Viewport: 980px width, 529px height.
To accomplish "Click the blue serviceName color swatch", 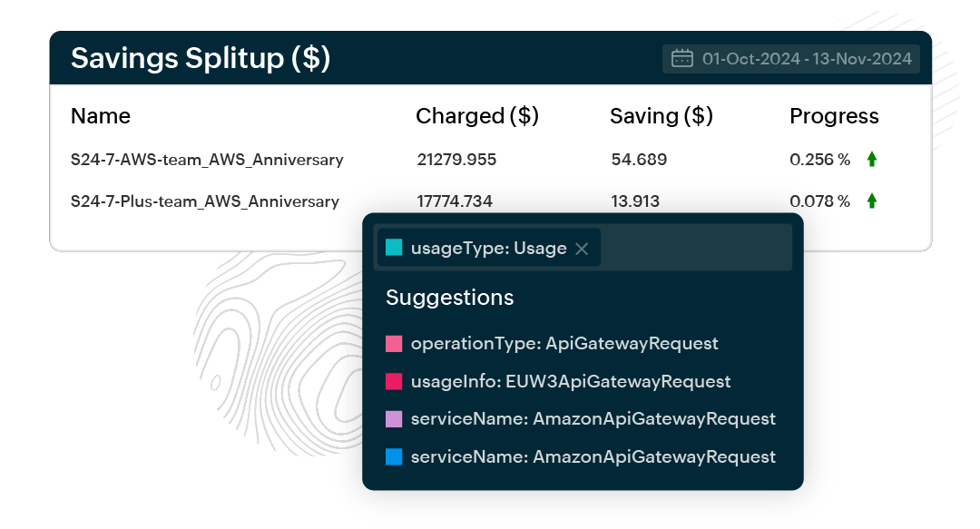I will [x=394, y=456].
